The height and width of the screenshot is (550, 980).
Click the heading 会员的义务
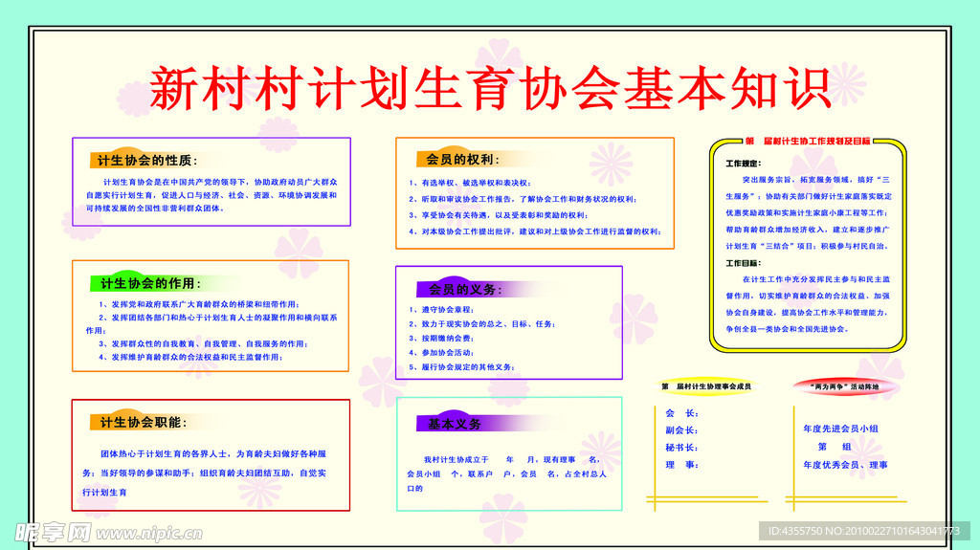(465, 290)
